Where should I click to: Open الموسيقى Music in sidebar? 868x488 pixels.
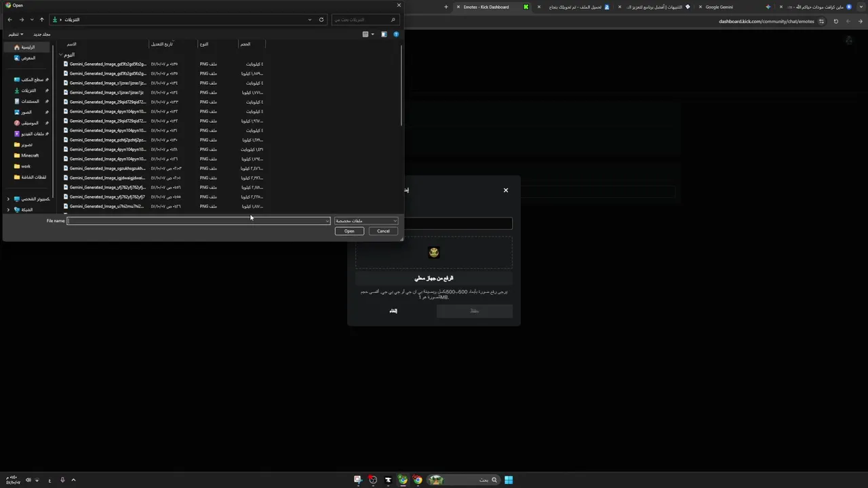pos(28,123)
